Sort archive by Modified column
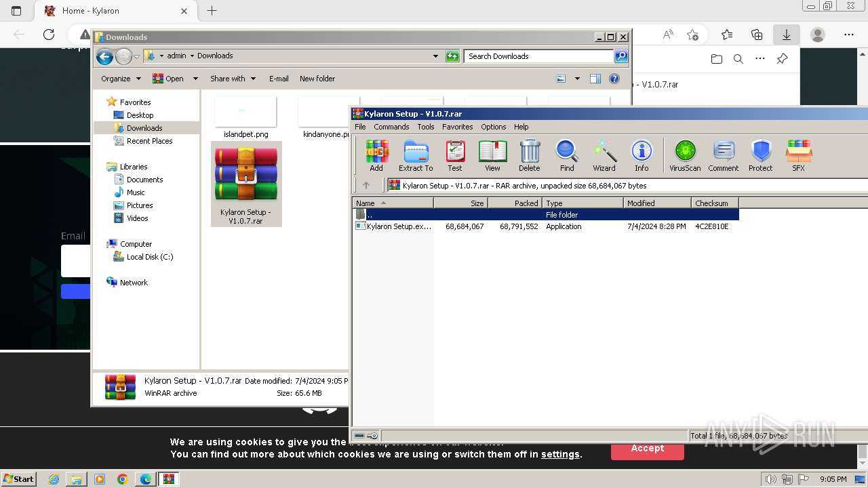The image size is (868, 488). (658, 203)
